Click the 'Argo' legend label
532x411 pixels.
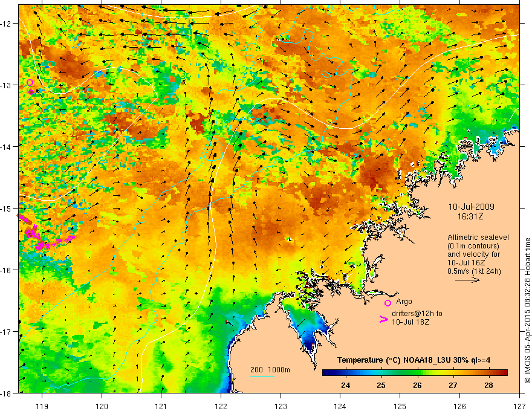pos(404,302)
